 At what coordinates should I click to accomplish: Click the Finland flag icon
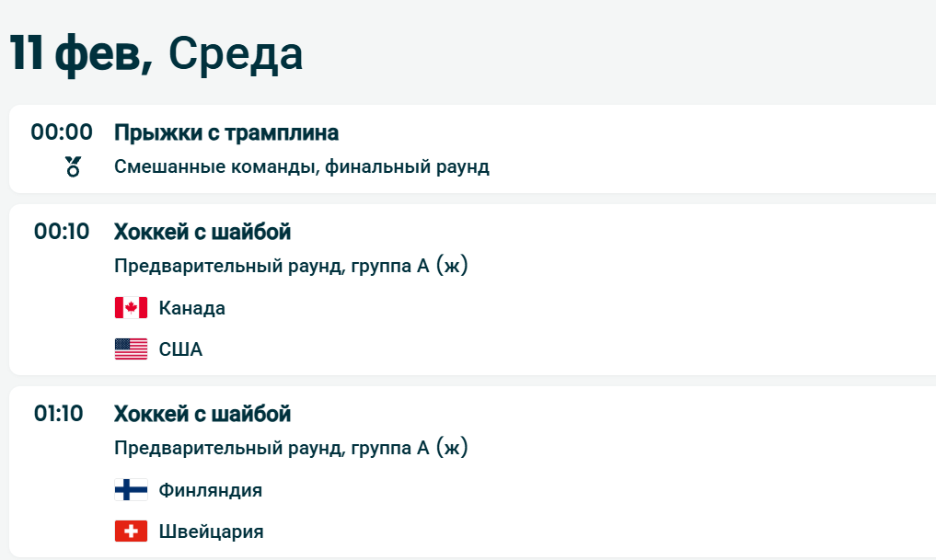tap(131, 490)
